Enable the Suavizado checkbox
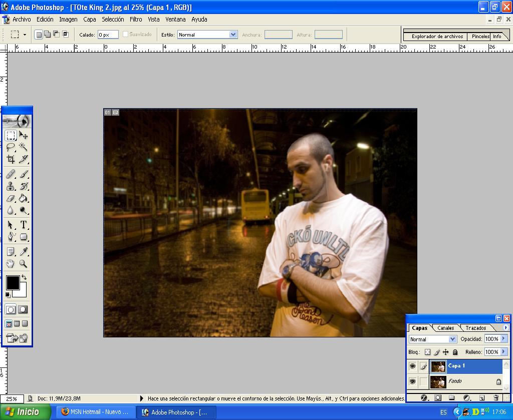Viewport: 513px width, 420px height. pos(126,35)
